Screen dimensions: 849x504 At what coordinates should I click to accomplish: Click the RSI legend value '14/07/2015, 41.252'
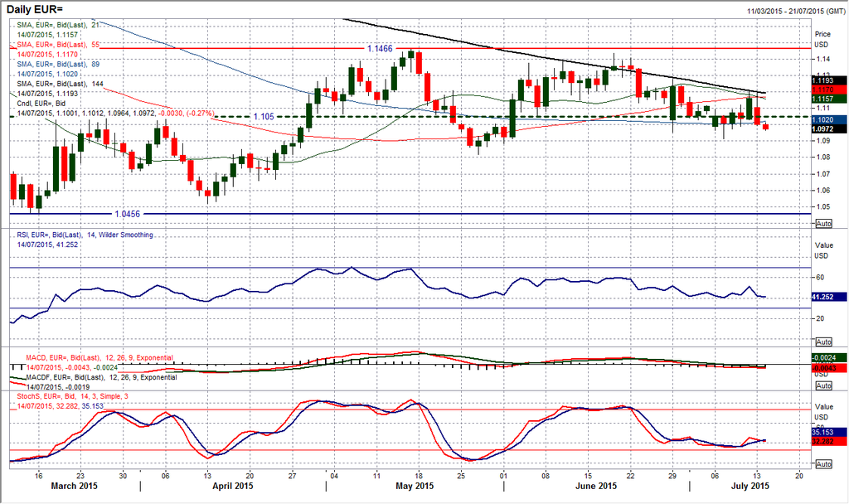click(x=47, y=245)
